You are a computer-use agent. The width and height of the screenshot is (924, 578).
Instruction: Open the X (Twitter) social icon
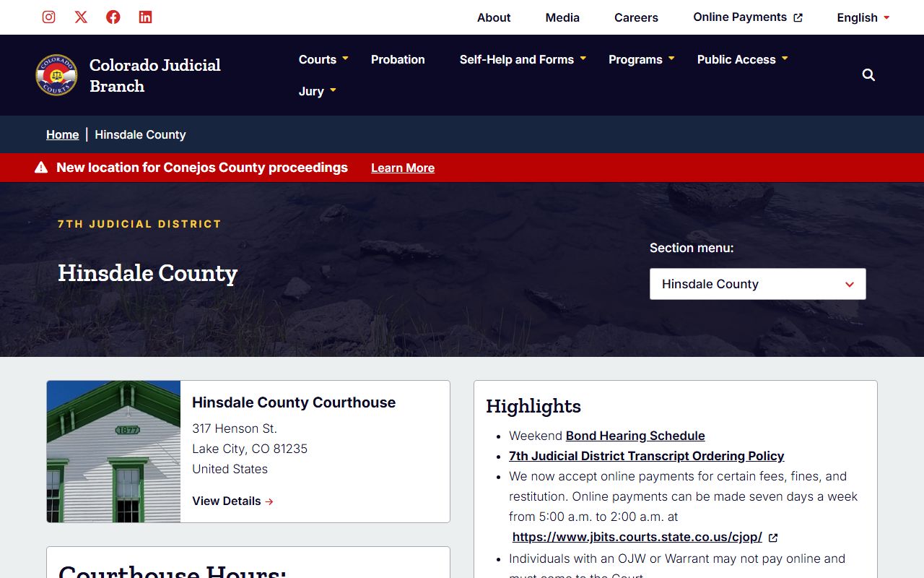[x=81, y=17]
